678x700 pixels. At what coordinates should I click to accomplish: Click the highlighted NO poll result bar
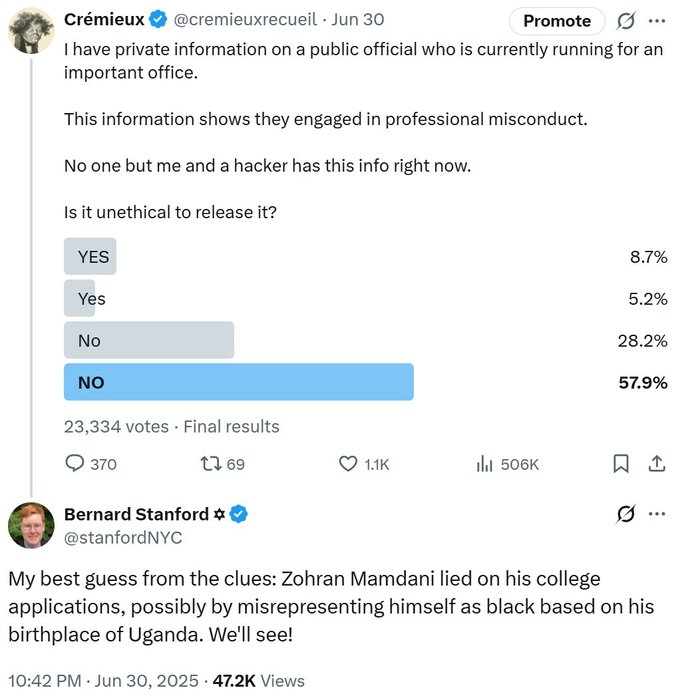point(239,382)
